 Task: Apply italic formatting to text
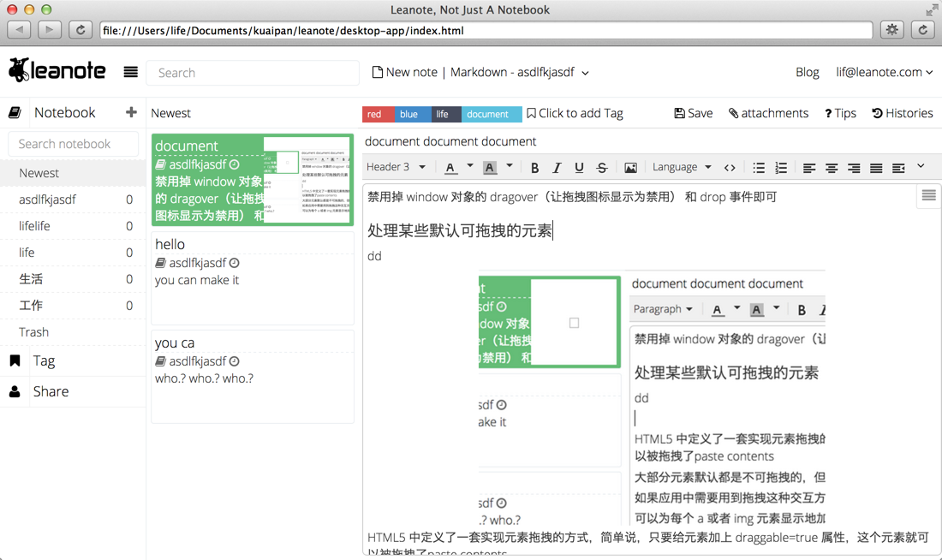click(x=557, y=168)
